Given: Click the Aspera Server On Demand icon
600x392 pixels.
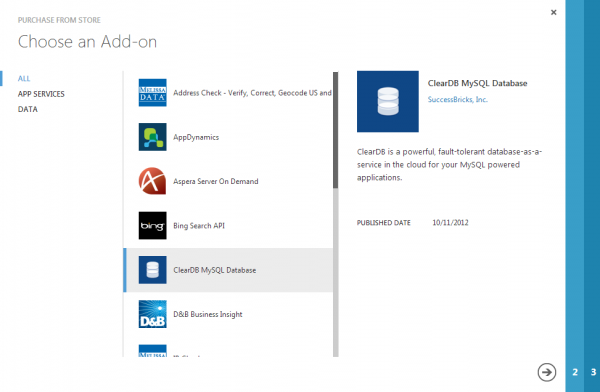Looking at the screenshot, I should pos(152,181).
